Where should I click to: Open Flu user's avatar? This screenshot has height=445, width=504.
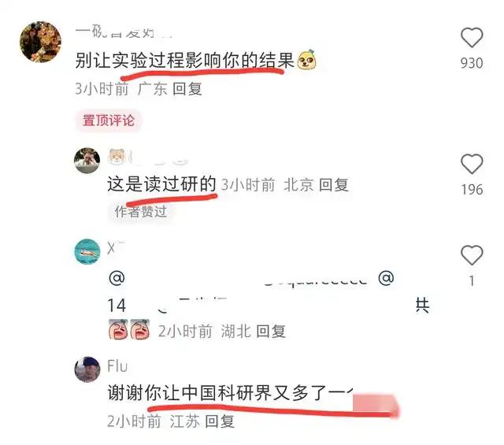point(87,369)
